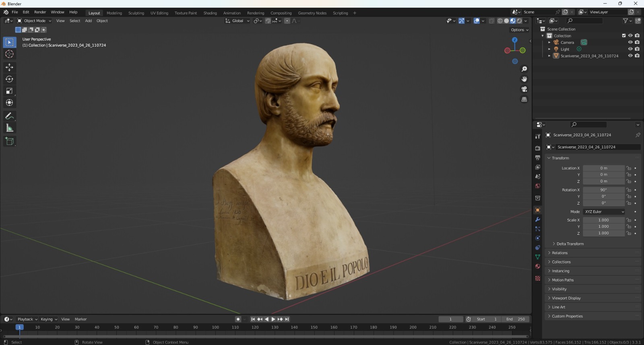Disable Camera in renders
Screen dimensions: 644x345
pyautogui.click(x=637, y=42)
